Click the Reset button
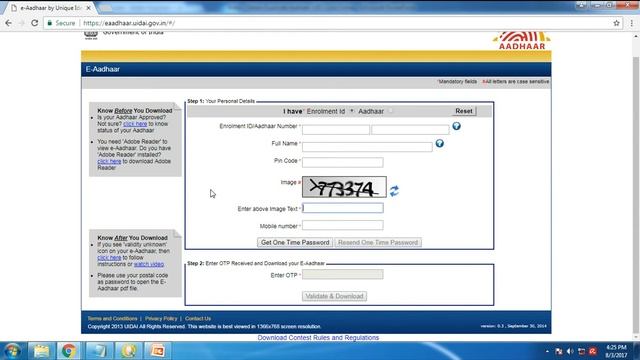This screenshot has width=640, height=360. tap(464, 111)
